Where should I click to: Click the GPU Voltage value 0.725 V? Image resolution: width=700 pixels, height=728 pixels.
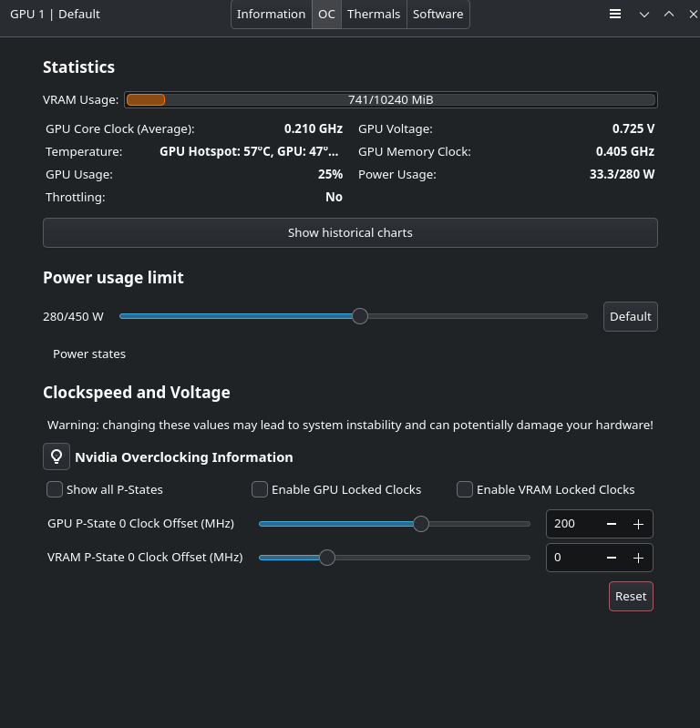pyautogui.click(x=633, y=128)
